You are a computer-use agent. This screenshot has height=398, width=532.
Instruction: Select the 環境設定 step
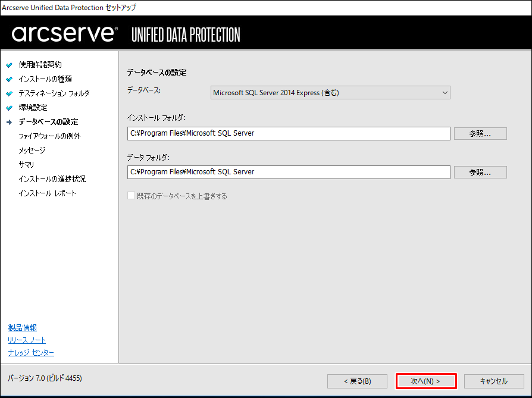point(33,107)
